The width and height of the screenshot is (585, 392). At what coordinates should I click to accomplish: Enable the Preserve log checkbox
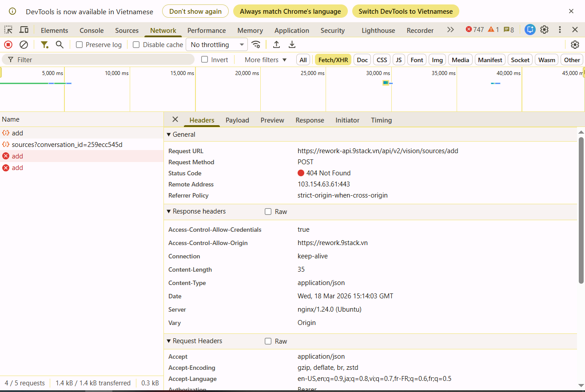80,44
